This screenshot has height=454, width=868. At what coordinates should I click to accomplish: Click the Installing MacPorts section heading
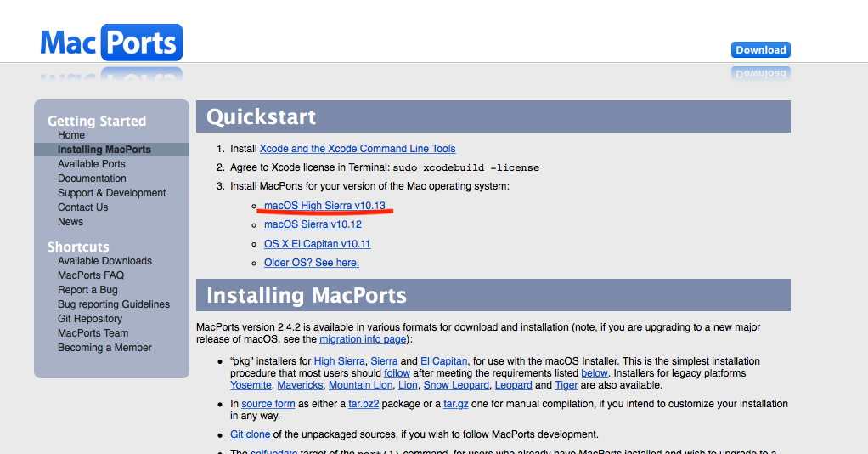point(307,296)
